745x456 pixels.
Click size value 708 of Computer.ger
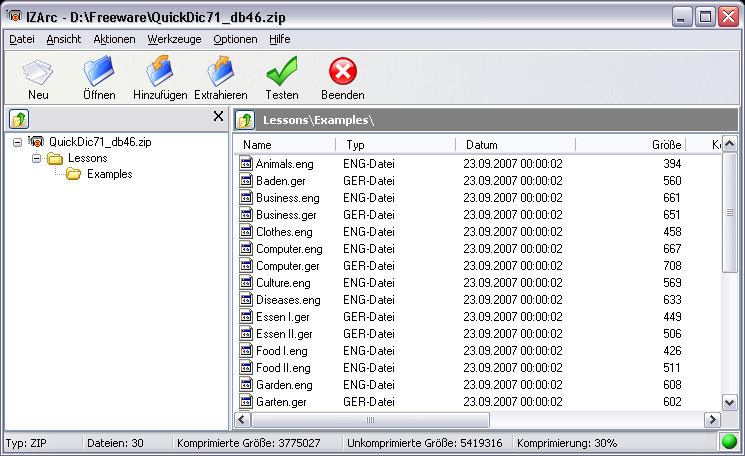pos(672,266)
